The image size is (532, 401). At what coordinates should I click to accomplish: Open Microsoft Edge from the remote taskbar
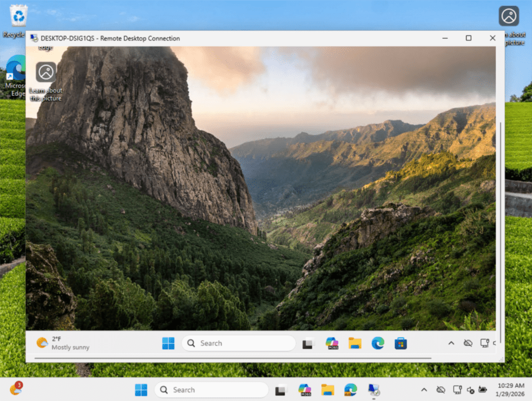(378, 343)
